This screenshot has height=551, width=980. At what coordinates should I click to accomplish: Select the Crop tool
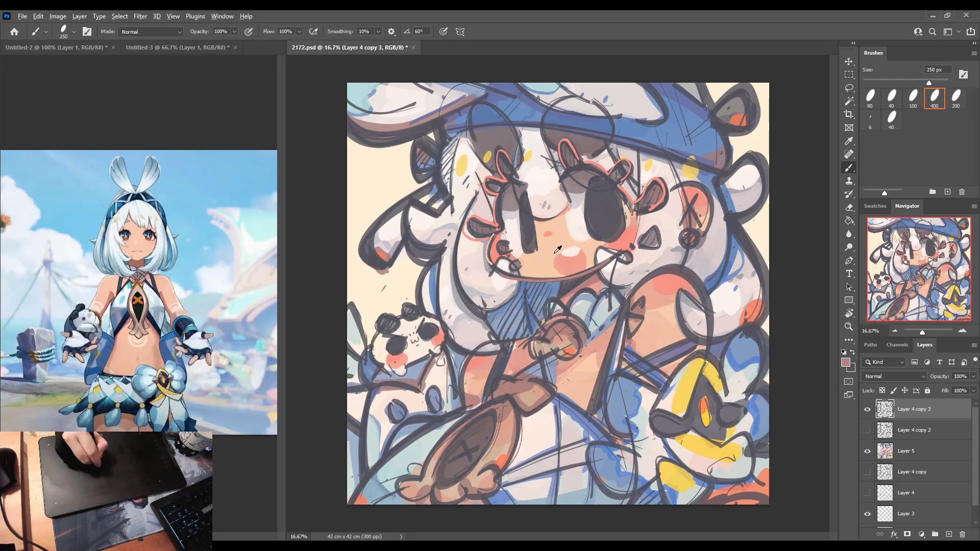[849, 114]
